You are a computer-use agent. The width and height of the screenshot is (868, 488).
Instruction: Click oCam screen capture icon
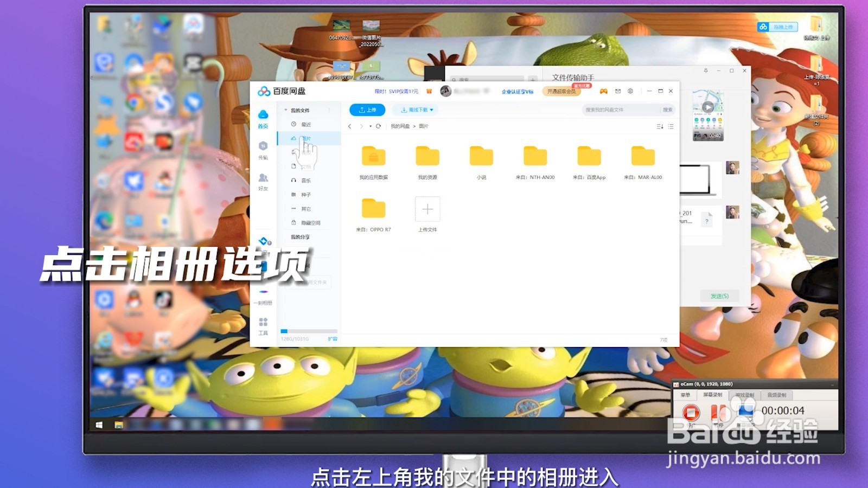[x=745, y=412]
